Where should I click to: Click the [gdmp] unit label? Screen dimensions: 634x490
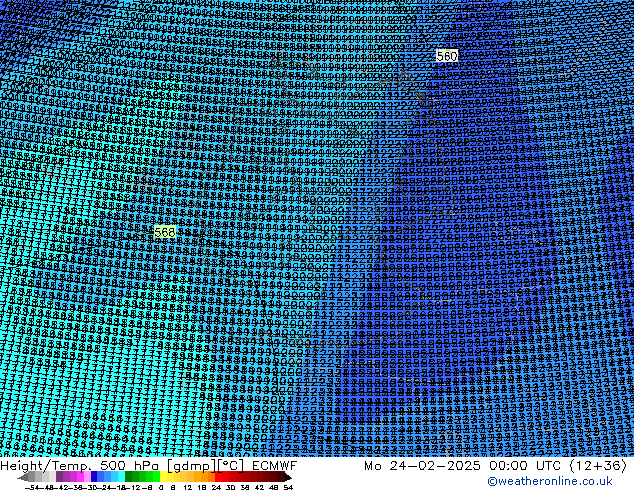[192, 466]
